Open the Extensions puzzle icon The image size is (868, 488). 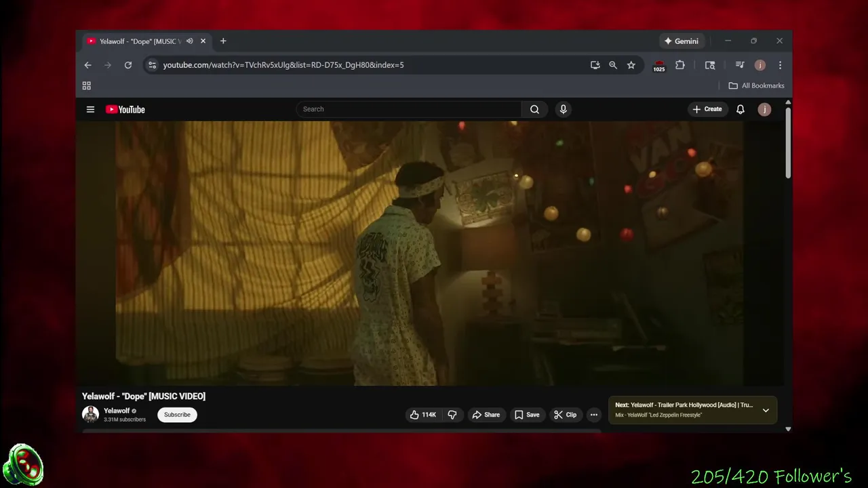680,65
